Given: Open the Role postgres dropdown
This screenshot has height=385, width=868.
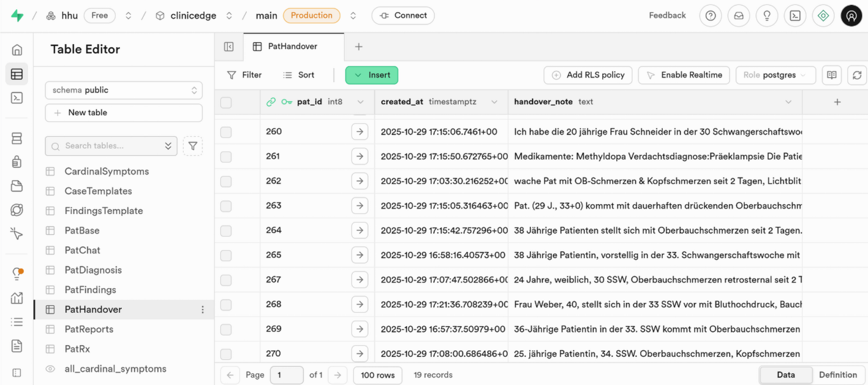Looking at the screenshot, I should [x=775, y=75].
